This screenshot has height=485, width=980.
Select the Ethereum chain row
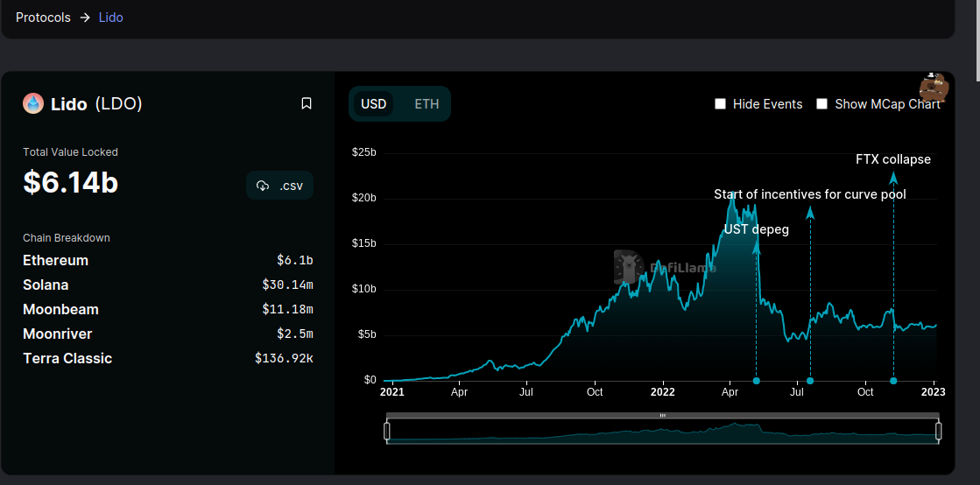click(x=167, y=261)
